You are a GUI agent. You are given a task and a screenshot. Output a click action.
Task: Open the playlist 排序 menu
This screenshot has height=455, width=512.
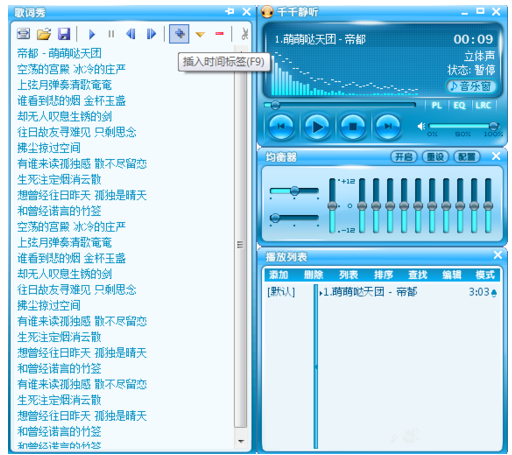383,275
